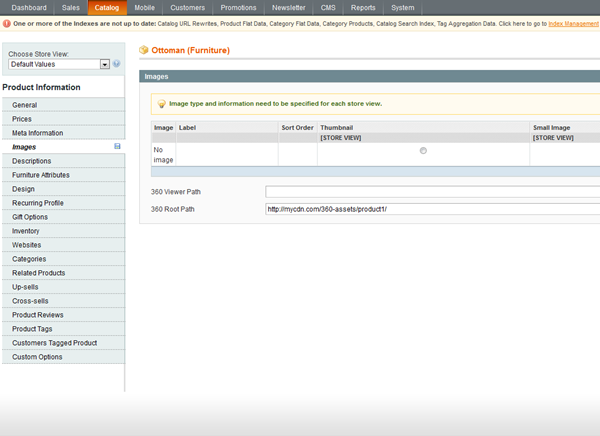Click the lightbulb note icon in Images panel

click(161, 103)
